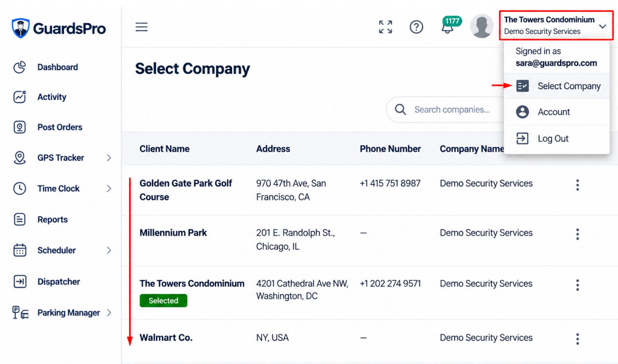The height and width of the screenshot is (364, 618).
Task: Open the Post Orders page
Action: (60, 127)
